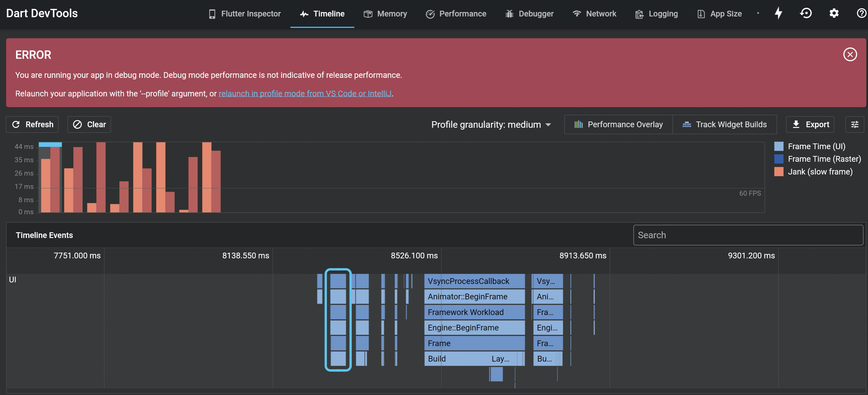Click the Export button
This screenshot has width=868, height=395.
point(810,124)
